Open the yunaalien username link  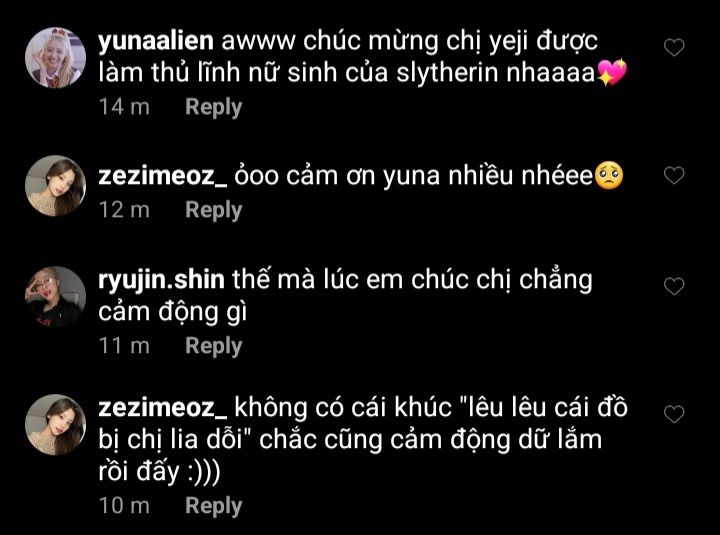[x=156, y=41]
